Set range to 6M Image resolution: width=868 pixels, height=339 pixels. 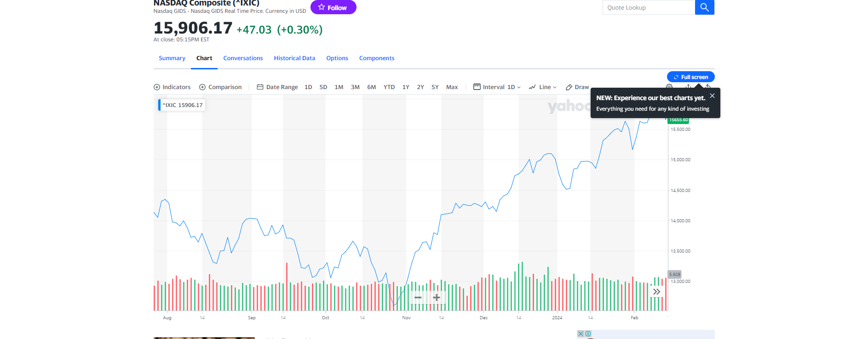click(372, 87)
